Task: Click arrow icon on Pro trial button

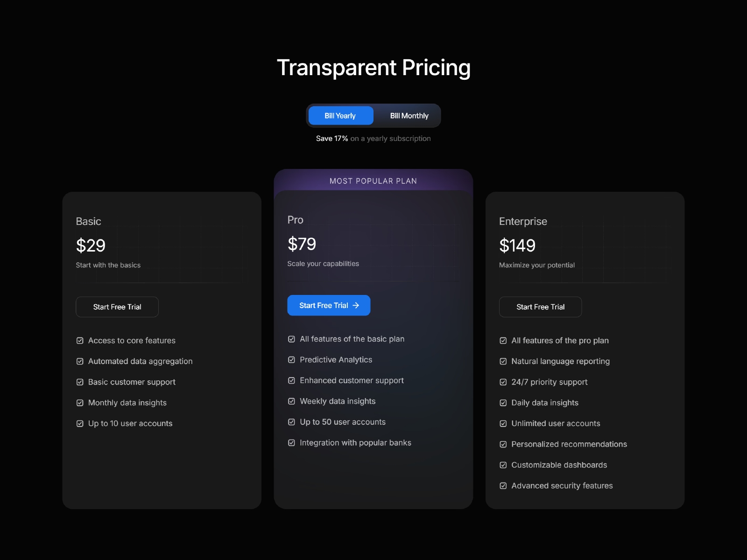Action: pyautogui.click(x=356, y=306)
